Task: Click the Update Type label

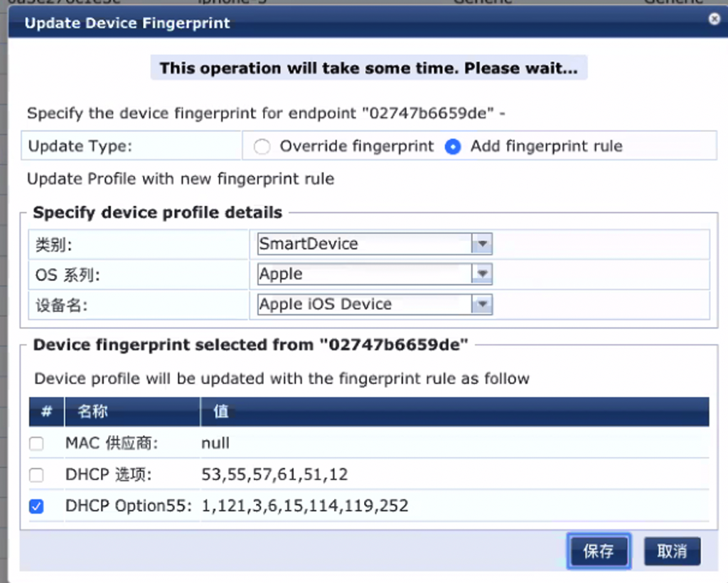Action: 80,146
